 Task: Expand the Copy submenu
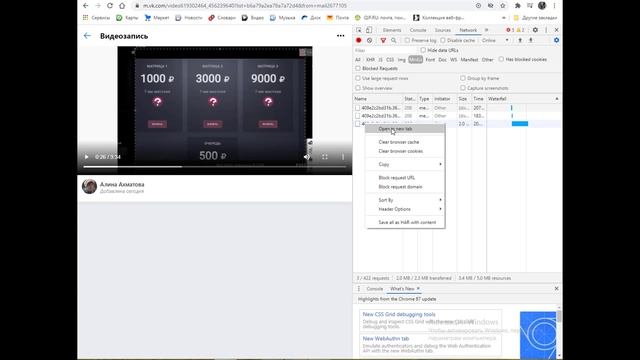405,164
